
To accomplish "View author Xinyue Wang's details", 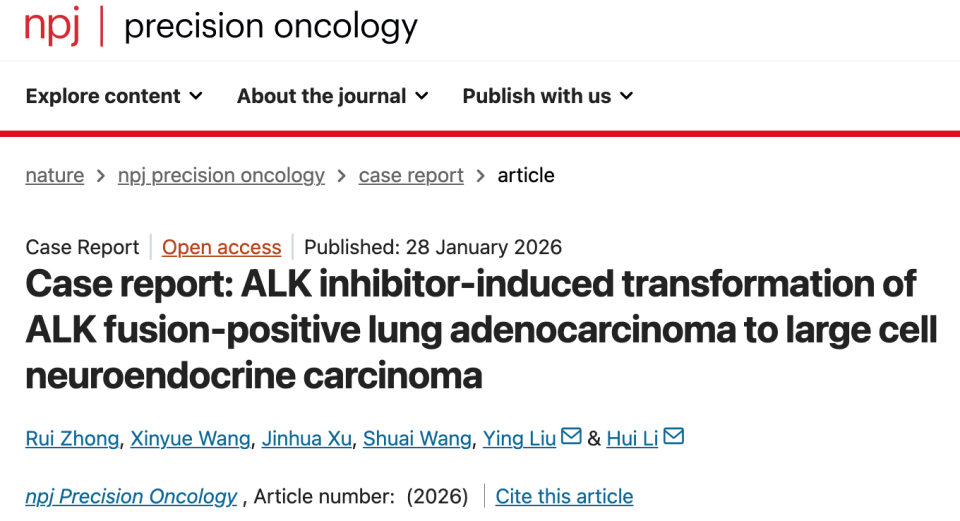I will point(190,438).
